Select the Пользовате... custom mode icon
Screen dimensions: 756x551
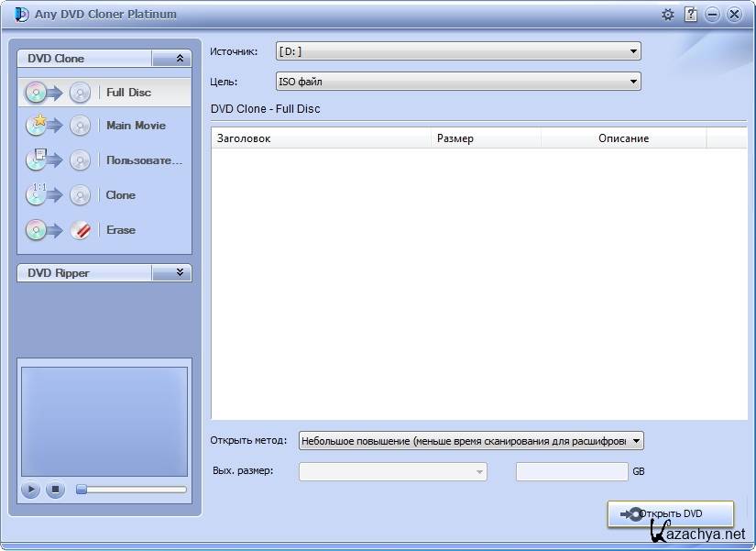point(58,160)
